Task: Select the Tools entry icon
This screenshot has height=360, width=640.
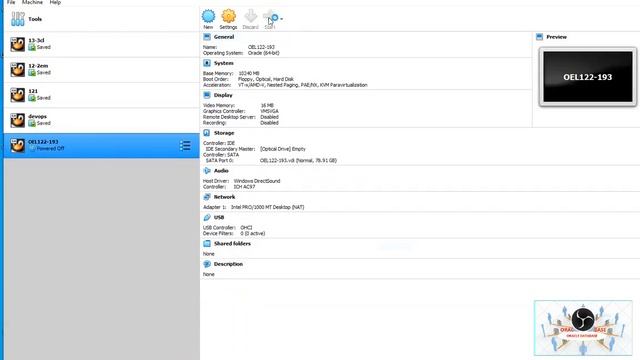Action: [18, 19]
